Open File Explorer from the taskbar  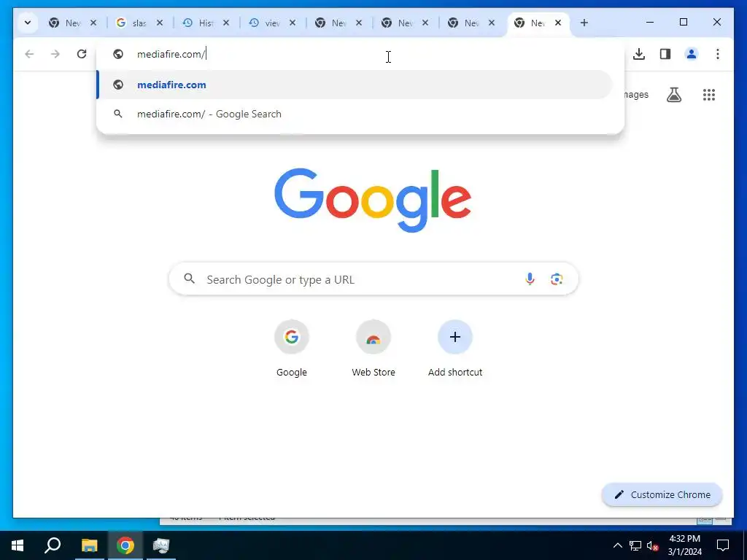[89, 545]
